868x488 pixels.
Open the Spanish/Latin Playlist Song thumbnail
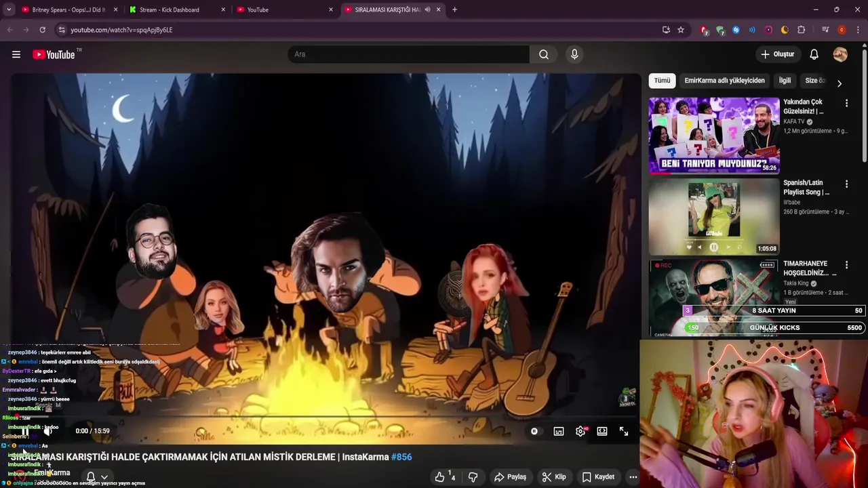714,217
